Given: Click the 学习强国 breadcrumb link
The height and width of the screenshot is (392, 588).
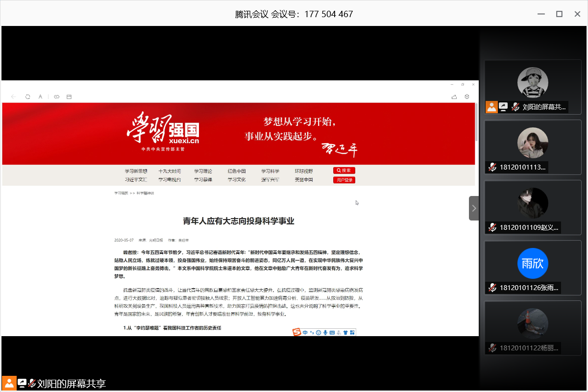Looking at the screenshot, I should (x=121, y=193).
